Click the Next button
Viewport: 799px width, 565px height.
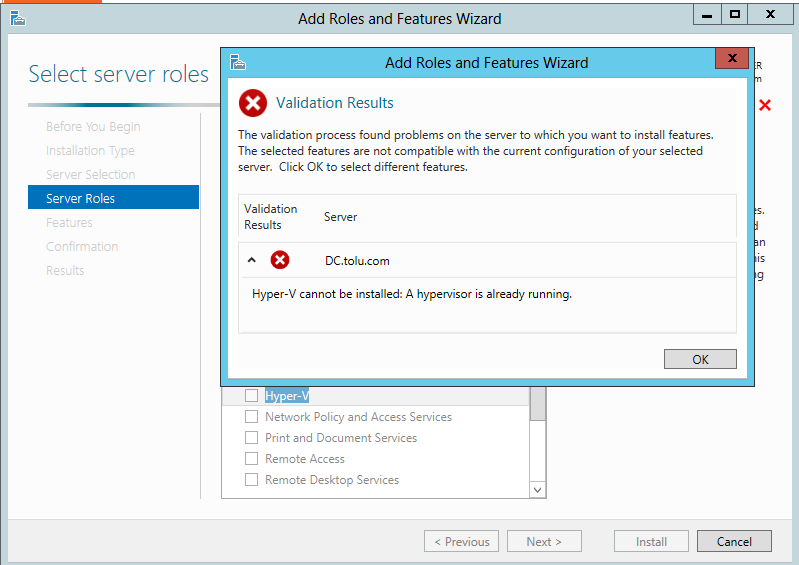click(544, 541)
